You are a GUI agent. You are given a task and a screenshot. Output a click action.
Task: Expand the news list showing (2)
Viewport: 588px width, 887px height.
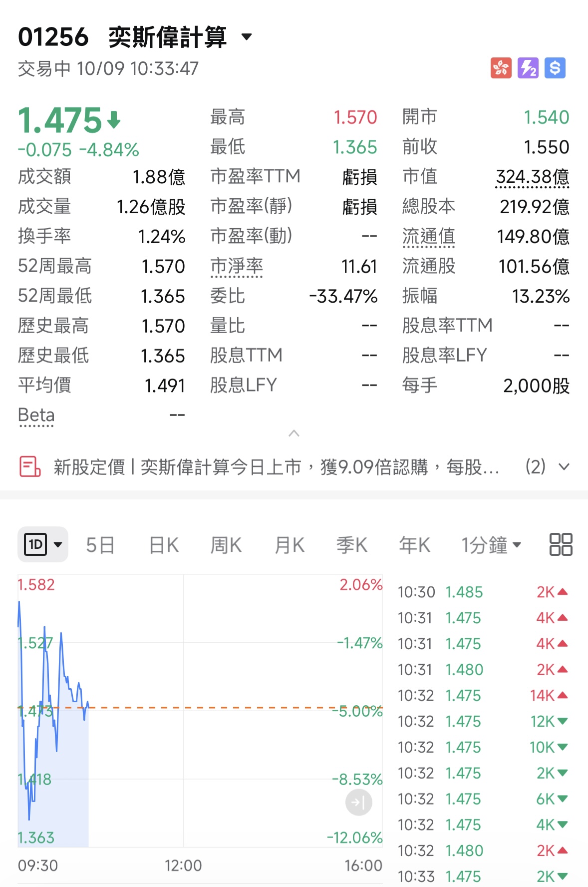pyautogui.click(x=548, y=467)
